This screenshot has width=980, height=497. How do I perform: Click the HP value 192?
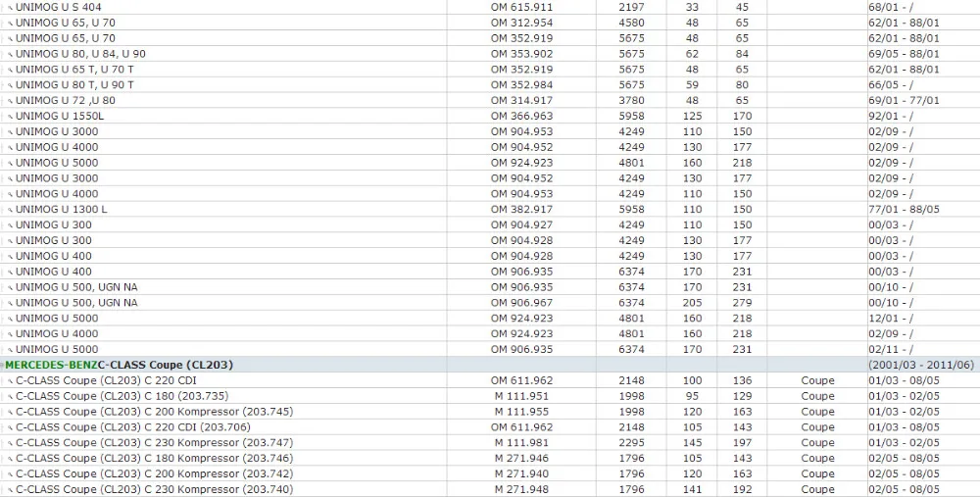(742, 489)
